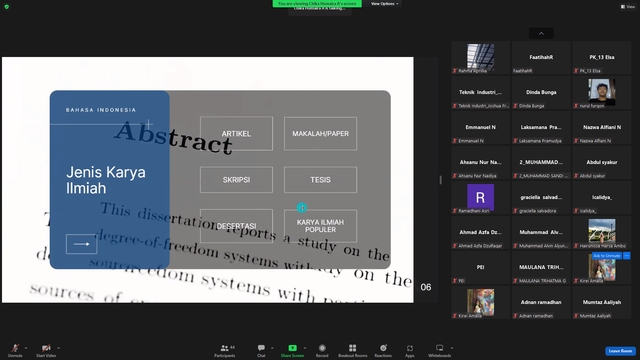Collapse participant gallery with up chevron

pyautogui.click(x=541, y=33)
